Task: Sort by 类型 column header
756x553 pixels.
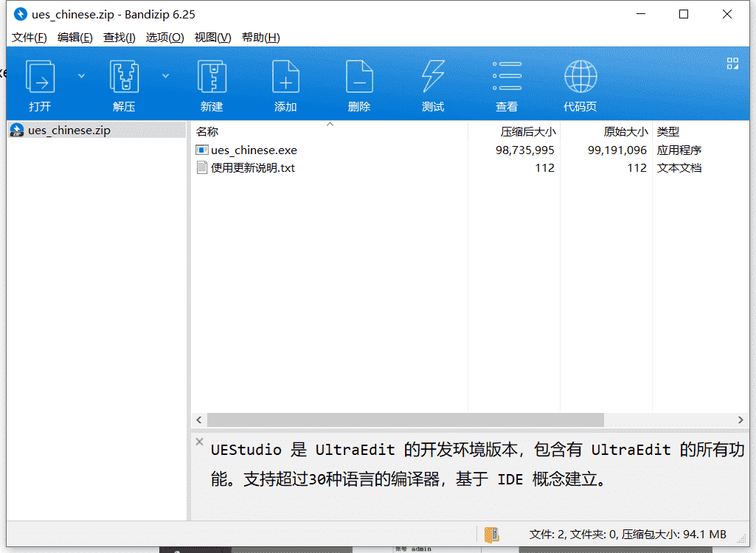Action: point(700,131)
